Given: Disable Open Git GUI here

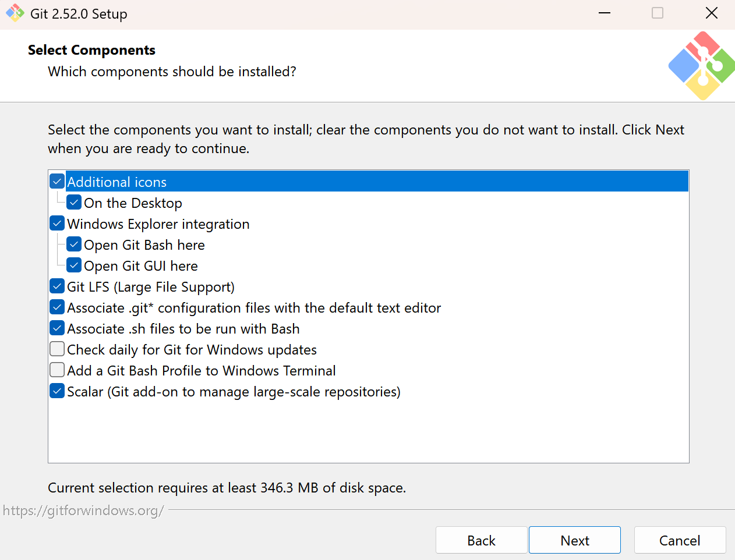Looking at the screenshot, I should click(x=74, y=265).
